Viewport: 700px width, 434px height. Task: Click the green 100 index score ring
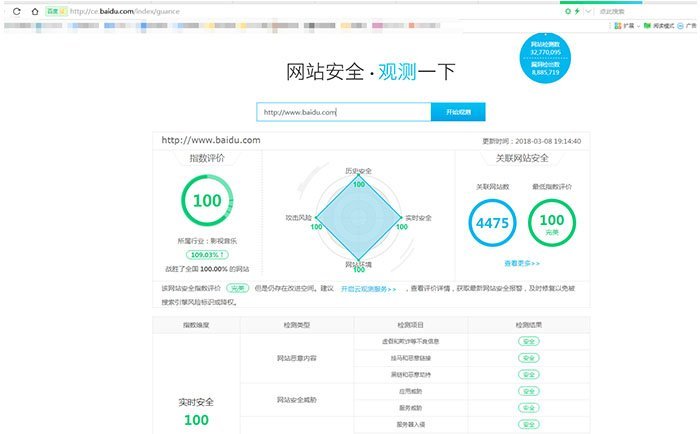(207, 201)
